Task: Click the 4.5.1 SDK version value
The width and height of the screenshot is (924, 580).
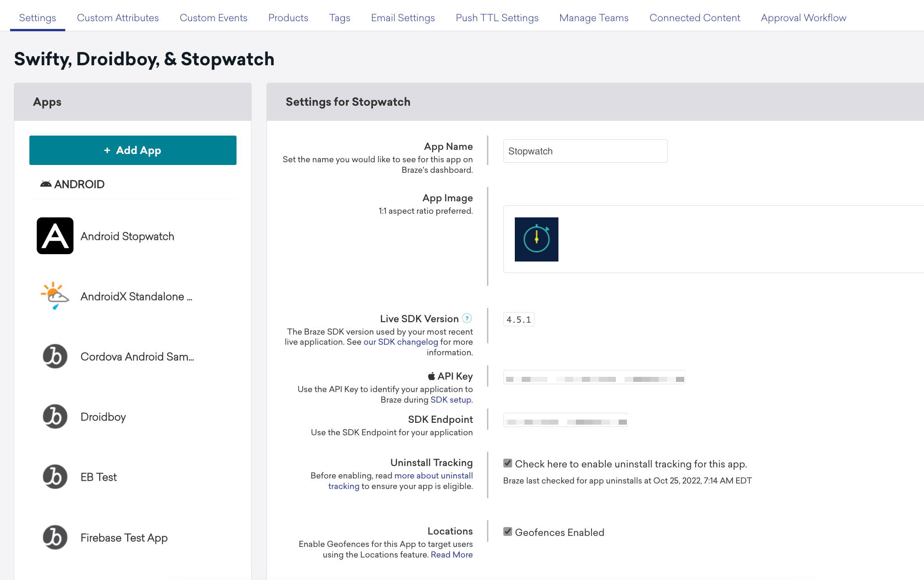Action: (519, 319)
